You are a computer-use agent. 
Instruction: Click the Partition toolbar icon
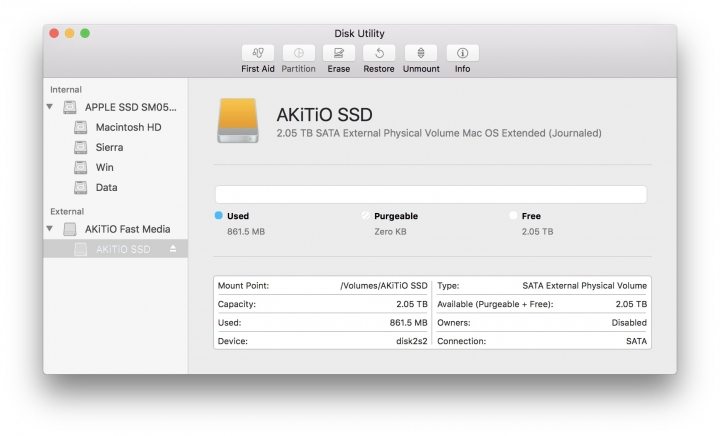click(x=298, y=53)
